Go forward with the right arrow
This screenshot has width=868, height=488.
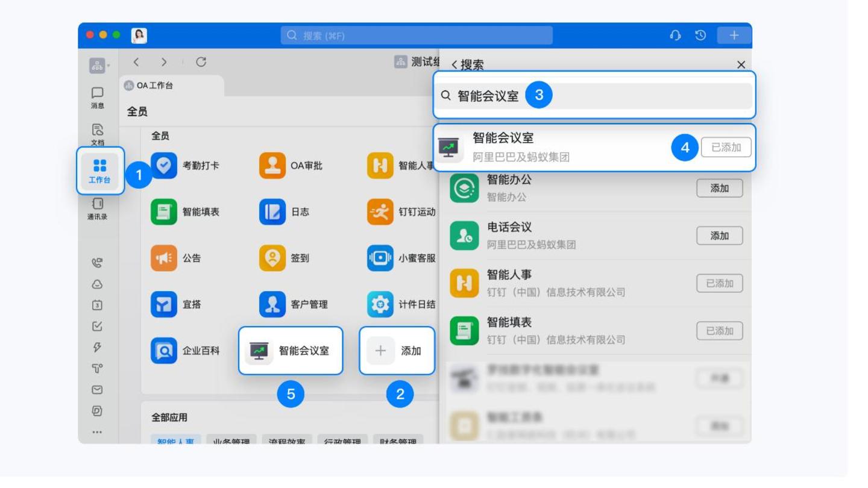(164, 62)
